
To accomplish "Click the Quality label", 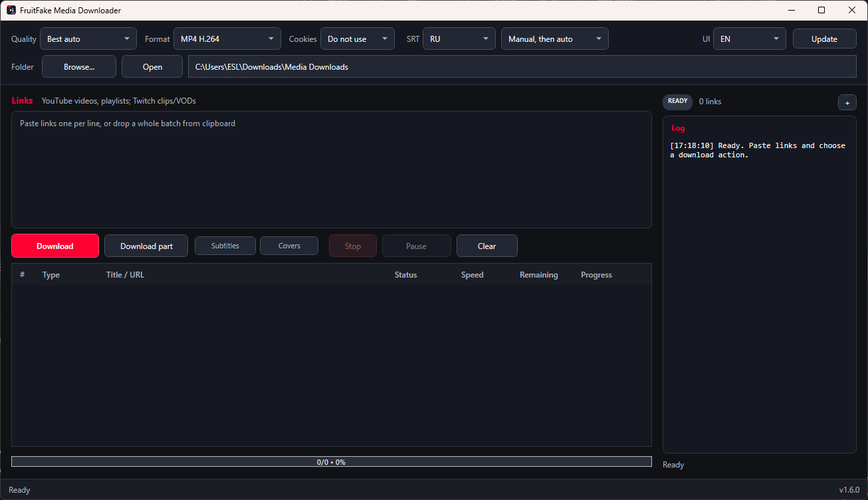I will pyautogui.click(x=24, y=39).
